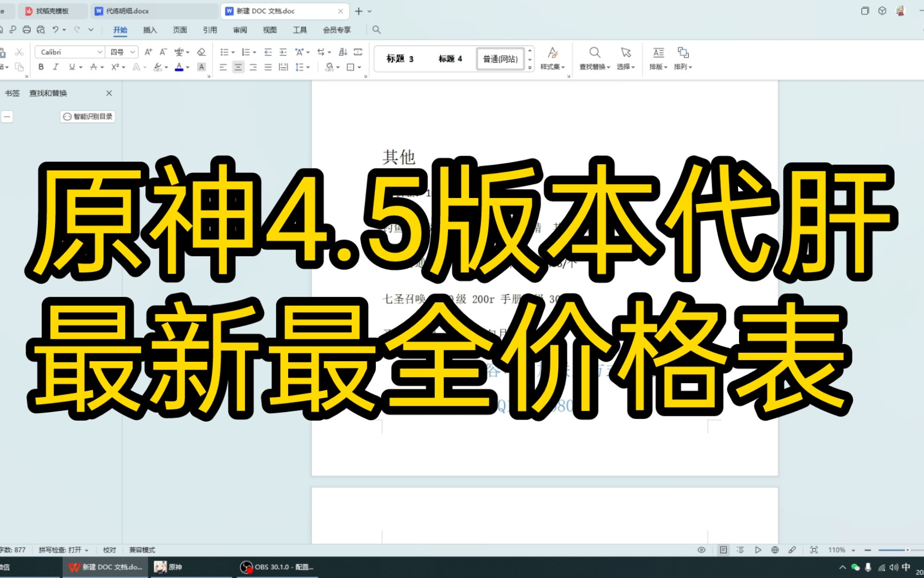Switch to web layout view globe icon
This screenshot has width=924, height=578.
(x=775, y=550)
